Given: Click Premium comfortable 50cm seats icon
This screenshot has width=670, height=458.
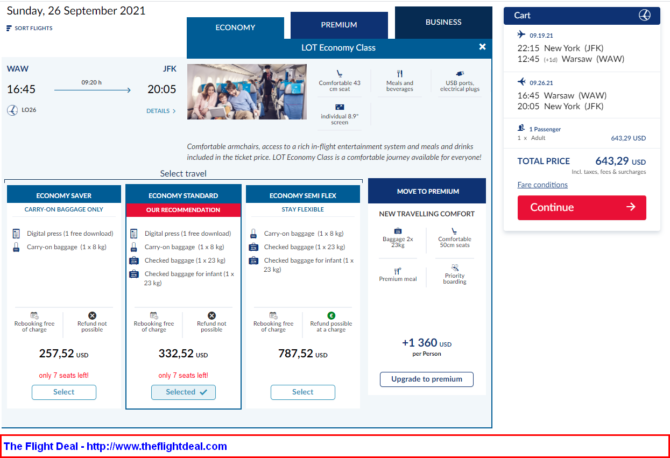Looking at the screenshot, I should click(454, 231).
